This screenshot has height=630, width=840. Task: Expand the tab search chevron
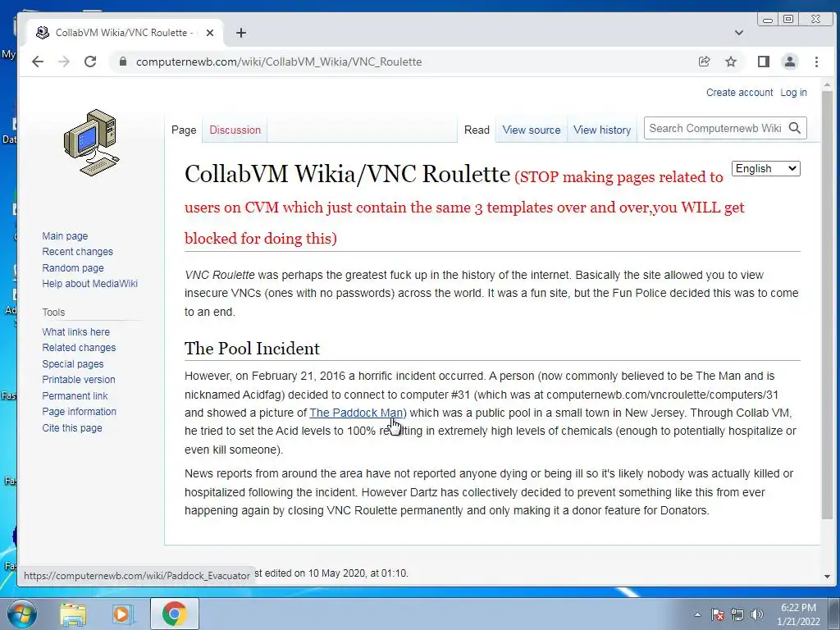pos(739,33)
